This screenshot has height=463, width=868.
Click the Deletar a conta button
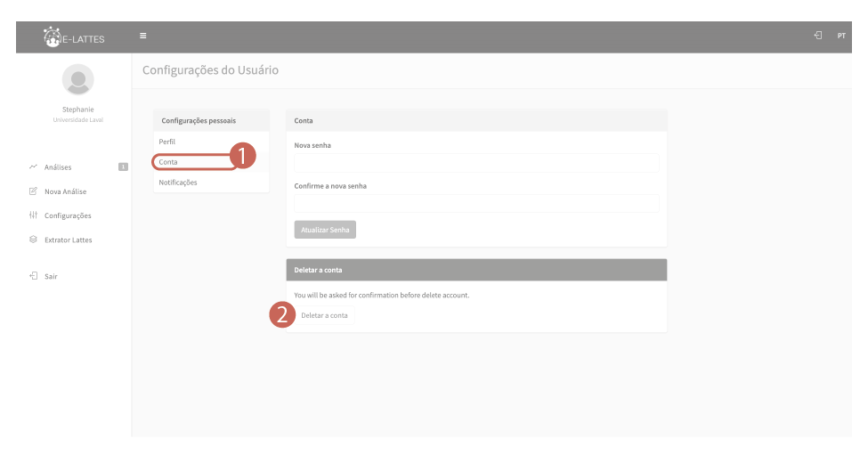coord(324,315)
